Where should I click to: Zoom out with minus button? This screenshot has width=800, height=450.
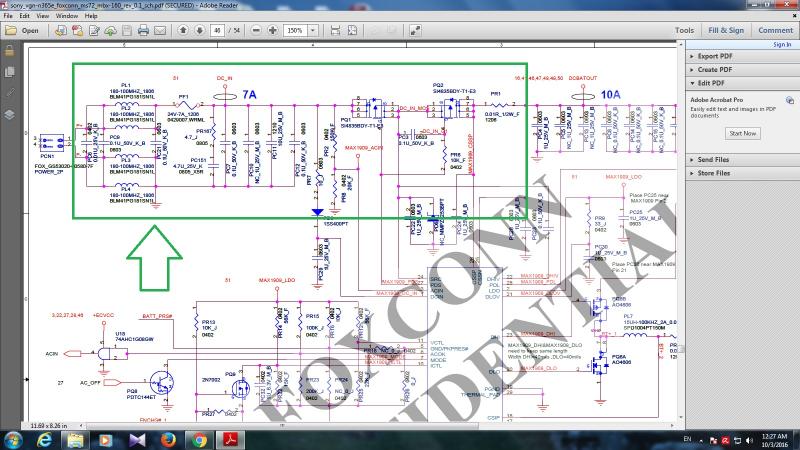click(x=257, y=31)
